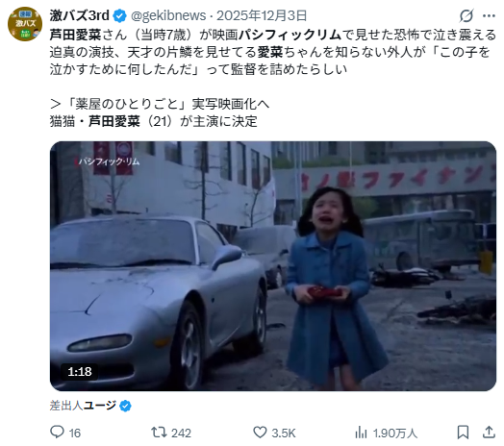
Task: Play the Pacific Rim video thumbnail
Action: [273, 266]
